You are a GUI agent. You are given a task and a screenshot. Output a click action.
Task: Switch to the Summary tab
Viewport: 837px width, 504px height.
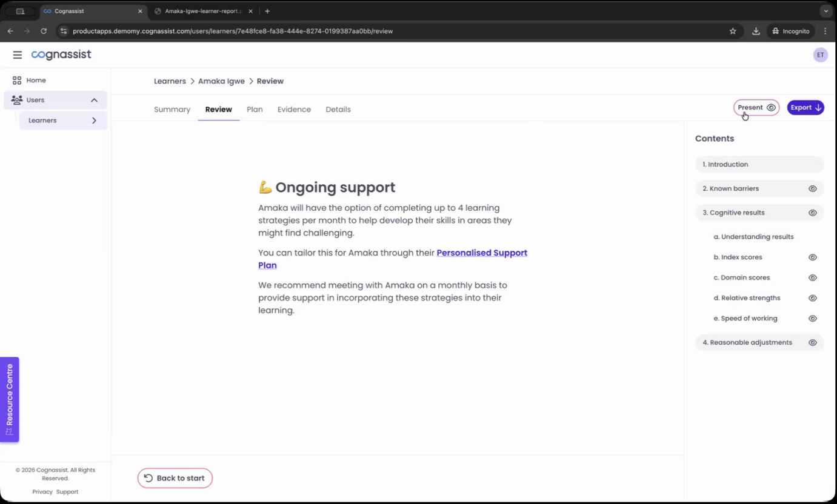coord(172,109)
